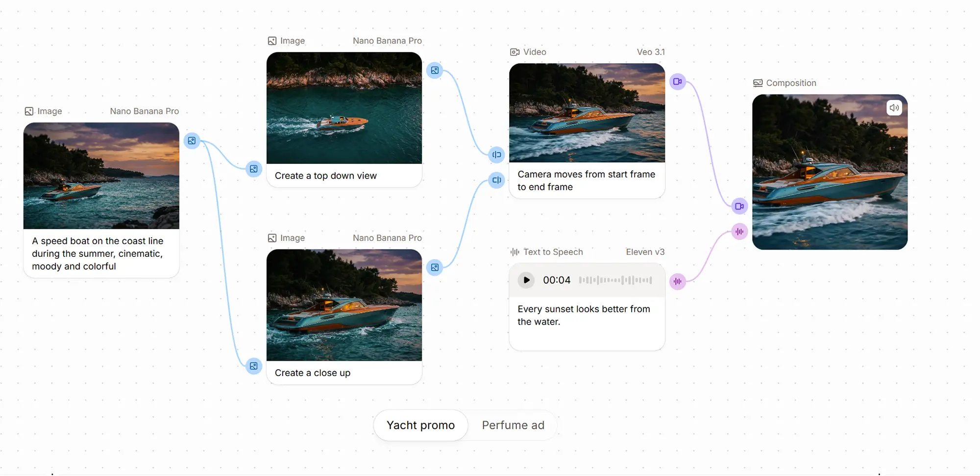The image size is (980, 476).
Task: Click the image input port of the close up node
Action: pos(254,366)
